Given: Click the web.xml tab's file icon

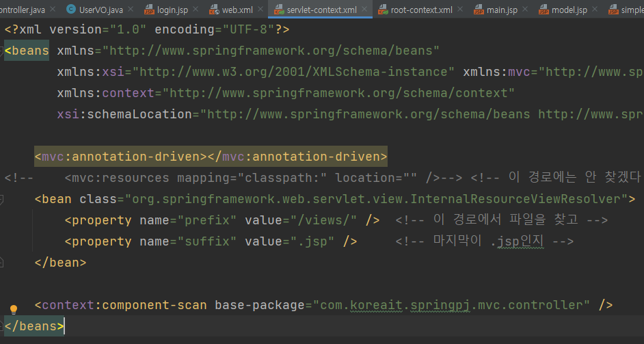Looking at the screenshot, I should click(x=214, y=10).
